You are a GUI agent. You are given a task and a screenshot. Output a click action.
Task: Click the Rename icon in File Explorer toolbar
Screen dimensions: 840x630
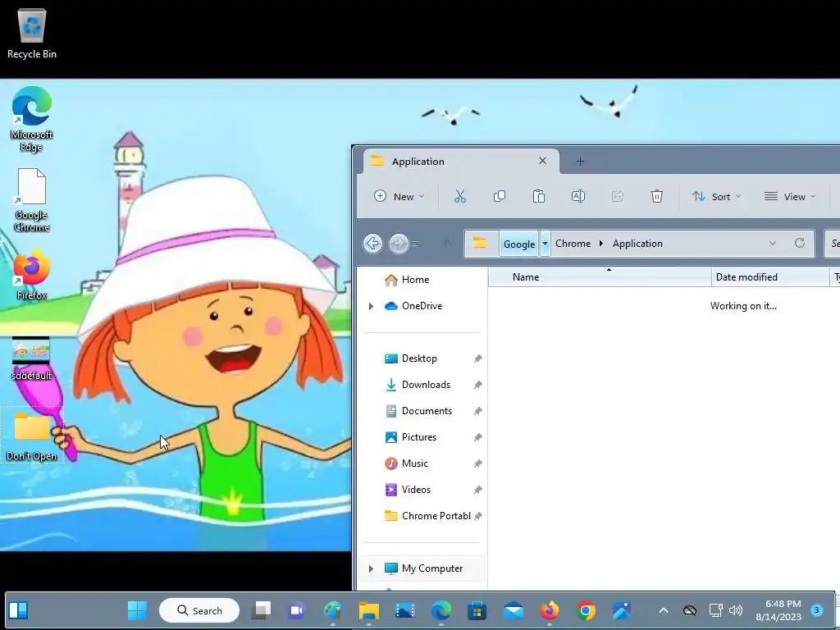tap(578, 196)
